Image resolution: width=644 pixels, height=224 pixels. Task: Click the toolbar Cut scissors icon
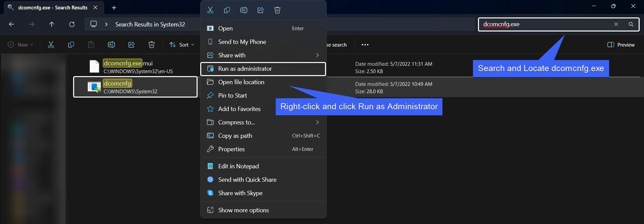pos(51,45)
